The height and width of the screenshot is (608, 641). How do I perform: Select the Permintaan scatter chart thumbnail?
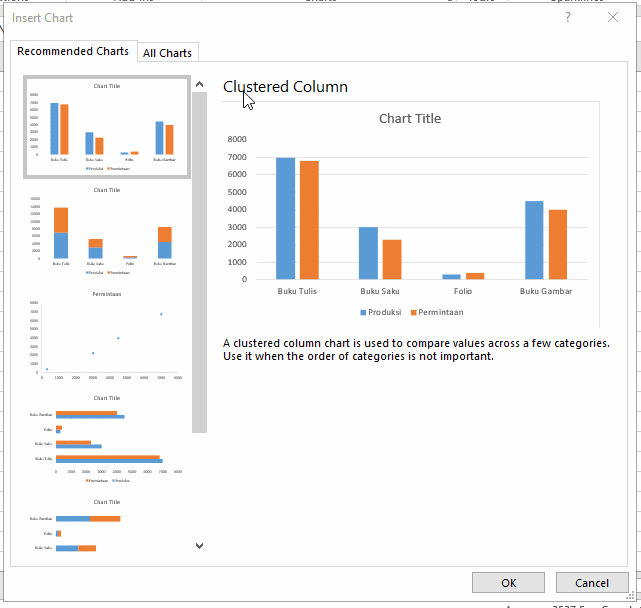coord(107,335)
